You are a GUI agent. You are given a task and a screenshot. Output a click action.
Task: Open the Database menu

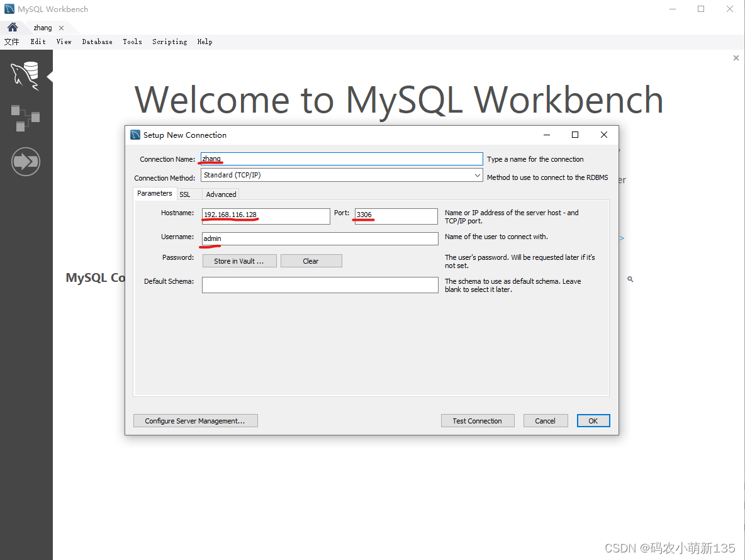pos(97,42)
